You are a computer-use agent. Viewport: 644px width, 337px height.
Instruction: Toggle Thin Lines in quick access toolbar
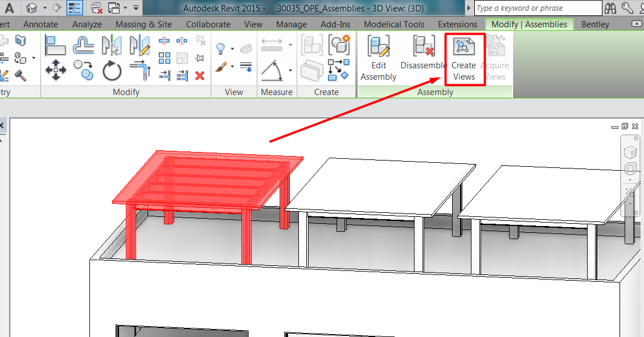[75, 8]
